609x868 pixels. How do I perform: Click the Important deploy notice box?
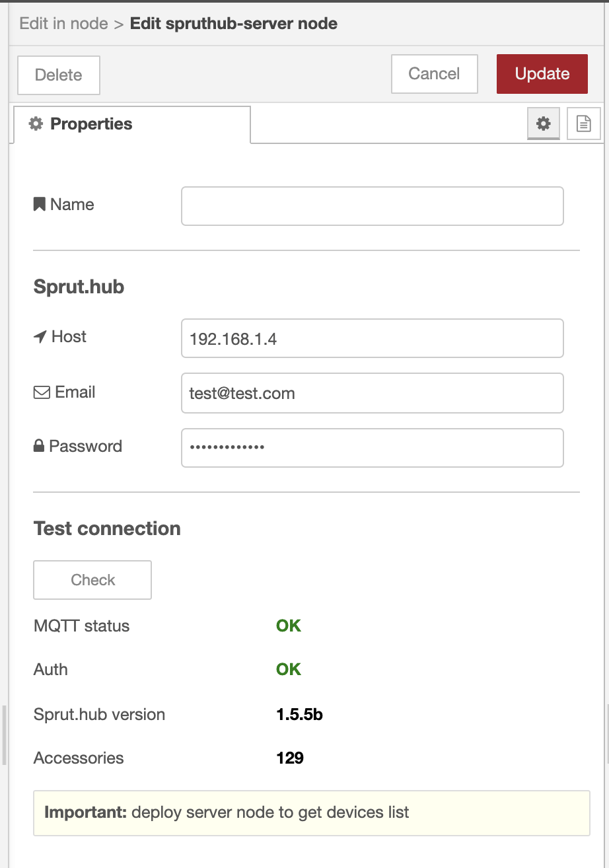(312, 813)
